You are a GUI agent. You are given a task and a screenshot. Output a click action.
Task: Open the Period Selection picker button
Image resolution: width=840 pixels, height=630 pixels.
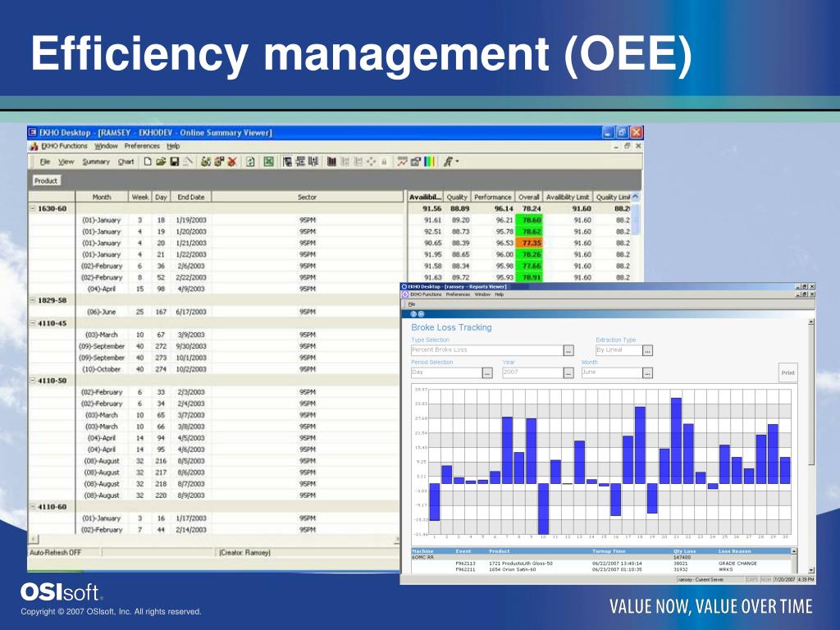[487, 373]
